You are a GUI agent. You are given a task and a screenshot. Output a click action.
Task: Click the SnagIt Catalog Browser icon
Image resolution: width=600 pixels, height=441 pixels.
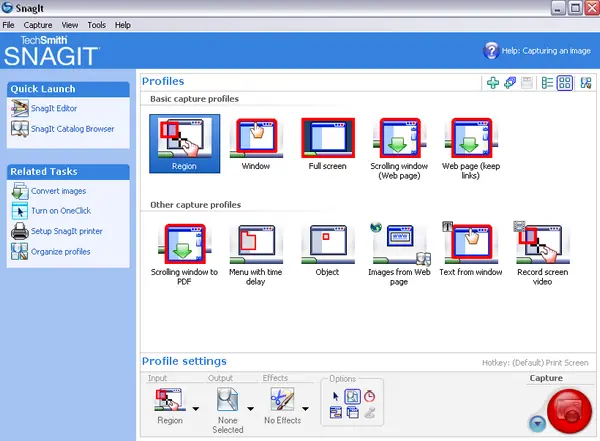[20, 129]
